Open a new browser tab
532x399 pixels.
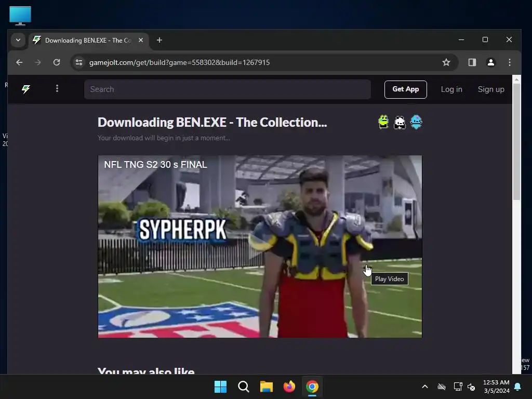click(159, 40)
